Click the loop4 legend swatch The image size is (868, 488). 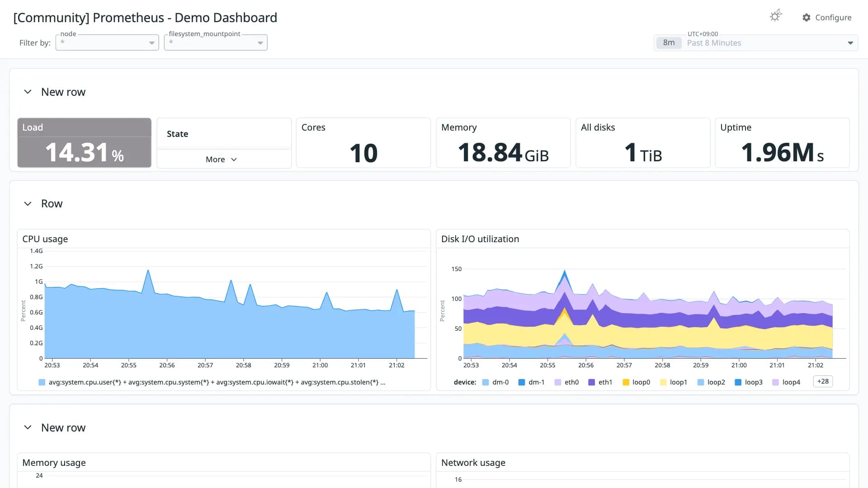pos(776,382)
